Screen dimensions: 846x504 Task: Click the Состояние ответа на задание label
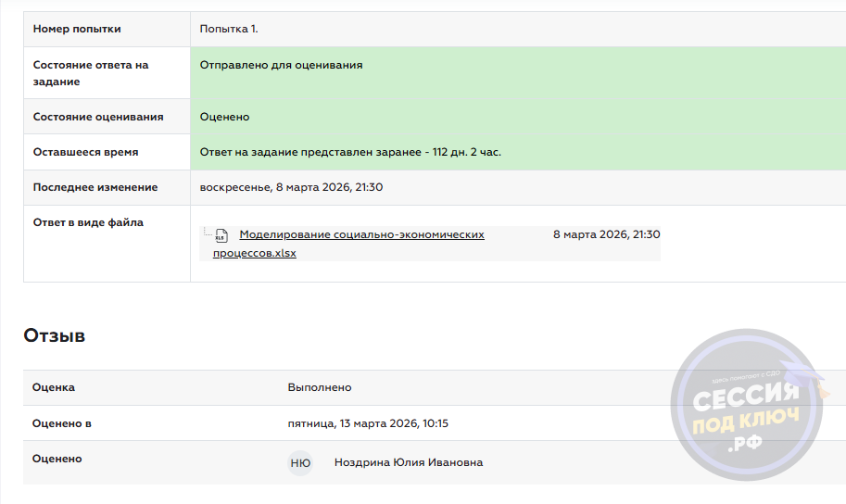click(90, 73)
